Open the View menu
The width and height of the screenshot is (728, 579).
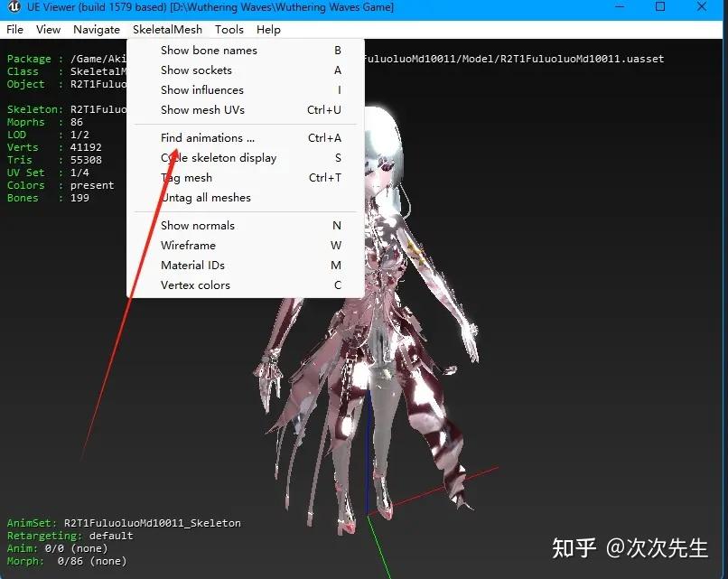tap(49, 30)
